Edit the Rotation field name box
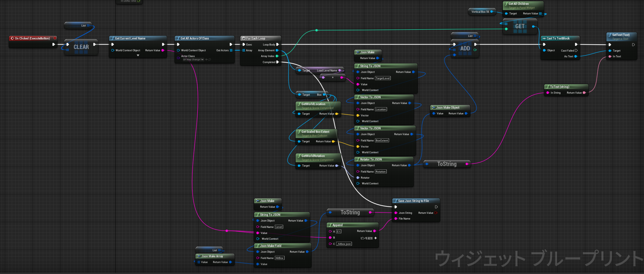 pos(381,172)
